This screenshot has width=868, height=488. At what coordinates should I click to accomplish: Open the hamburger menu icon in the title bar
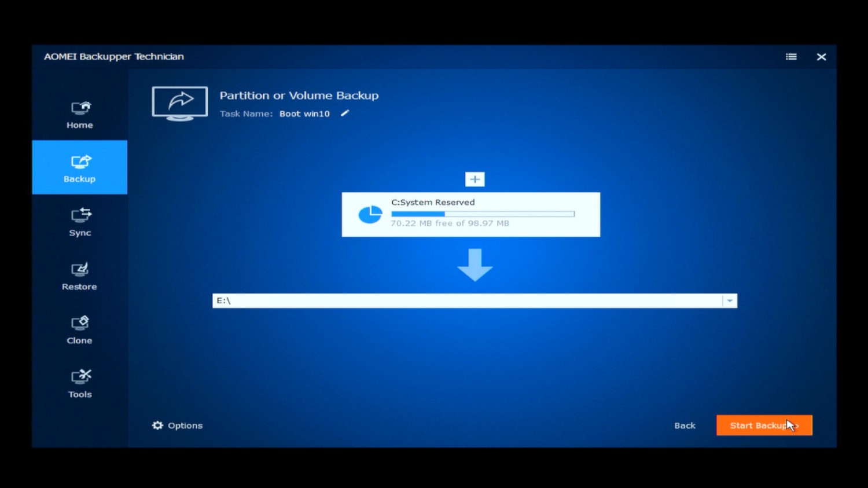pyautogui.click(x=791, y=57)
